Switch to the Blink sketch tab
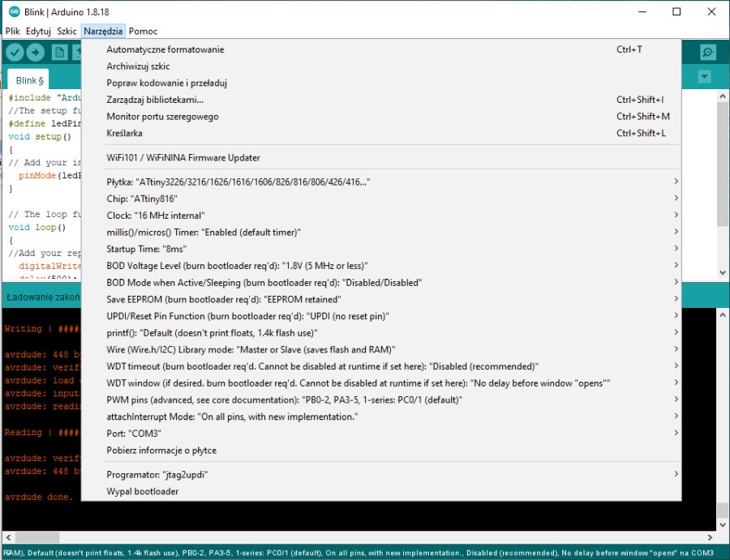Screen dimensions: 730x560 point(28,80)
